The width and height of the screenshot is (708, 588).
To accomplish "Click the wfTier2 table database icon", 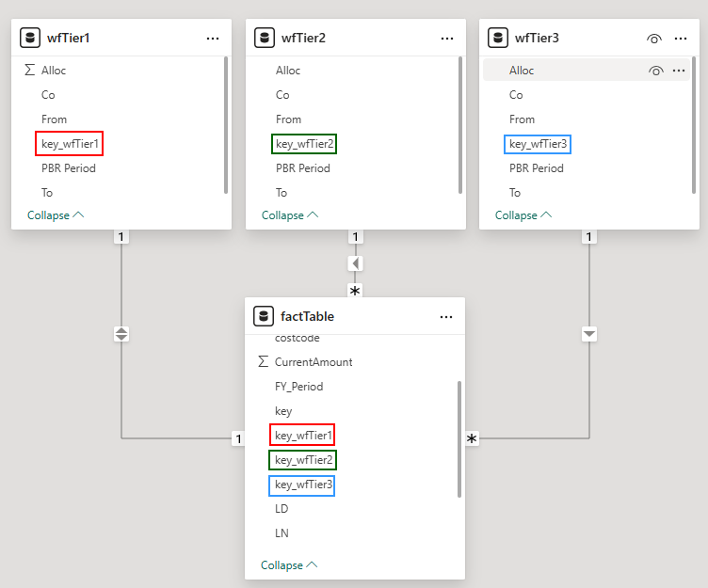I will click(265, 38).
